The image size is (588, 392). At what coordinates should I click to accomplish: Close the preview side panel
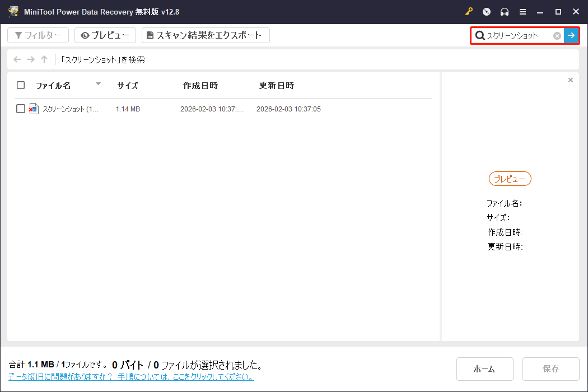click(x=571, y=80)
